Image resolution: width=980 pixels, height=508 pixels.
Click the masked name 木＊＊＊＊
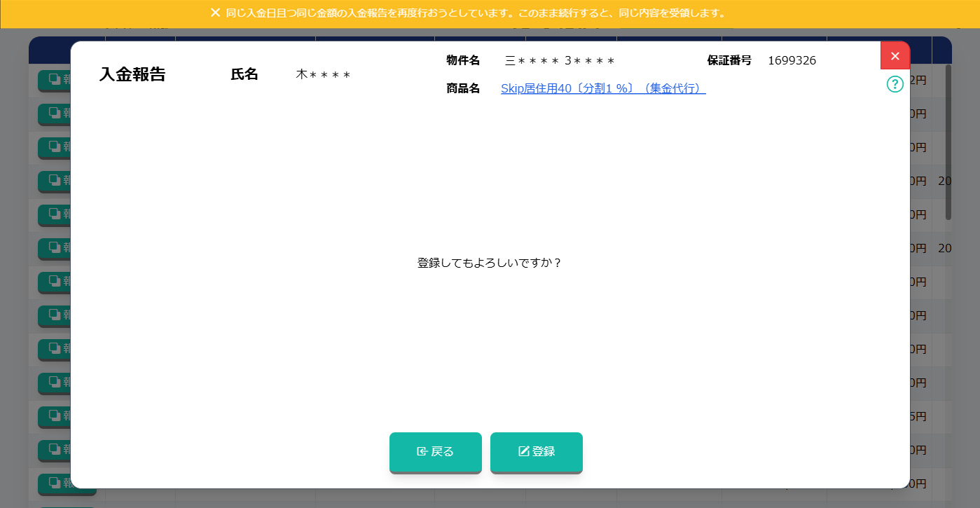[x=323, y=75]
